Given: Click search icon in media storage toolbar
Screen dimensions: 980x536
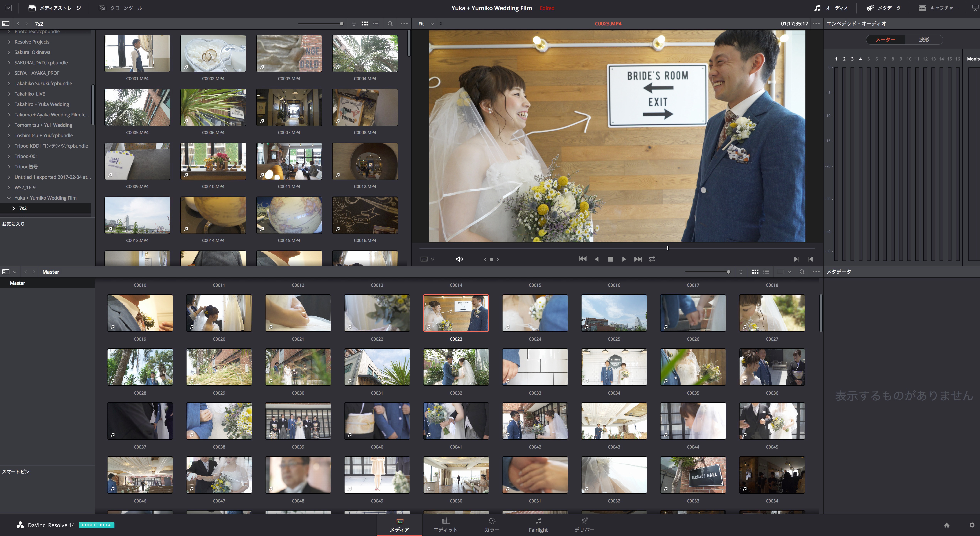Looking at the screenshot, I should coord(390,24).
